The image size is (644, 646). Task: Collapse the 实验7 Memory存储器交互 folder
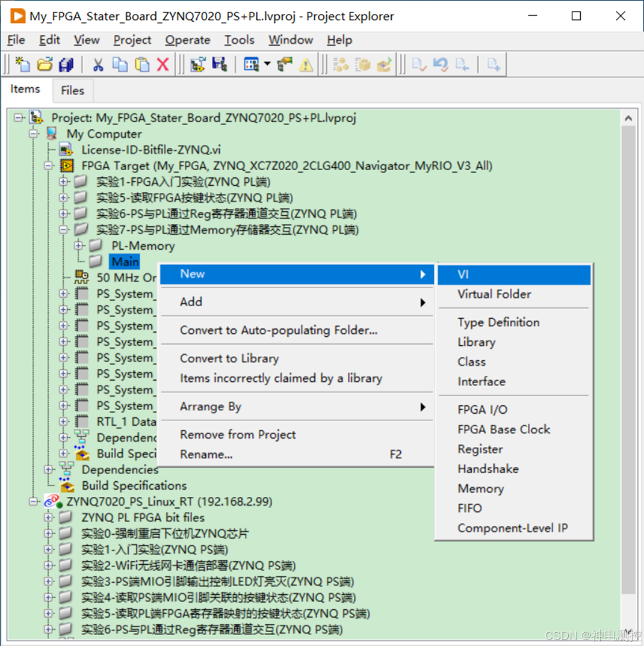(x=63, y=230)
